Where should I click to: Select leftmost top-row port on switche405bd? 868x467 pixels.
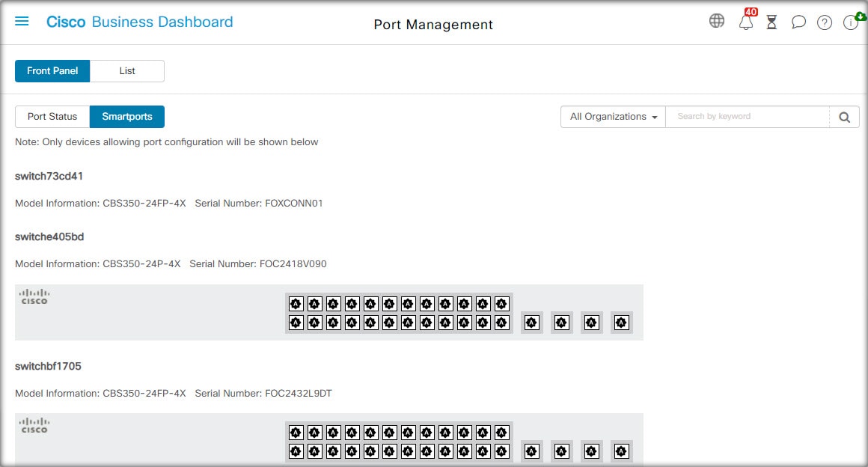pyautogui.click(x=296, y=304)
